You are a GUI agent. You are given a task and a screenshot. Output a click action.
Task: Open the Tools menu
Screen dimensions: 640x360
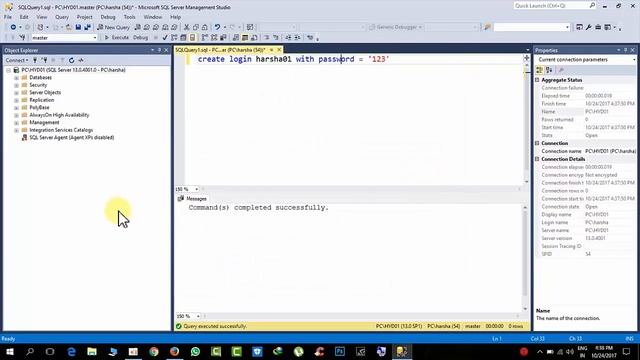pos(129,17)
